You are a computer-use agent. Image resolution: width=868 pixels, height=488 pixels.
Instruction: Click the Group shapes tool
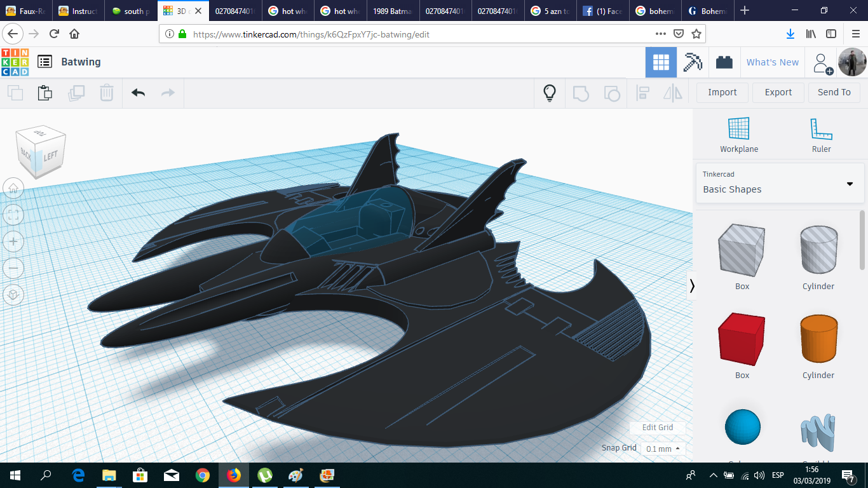tap(581, 93)
